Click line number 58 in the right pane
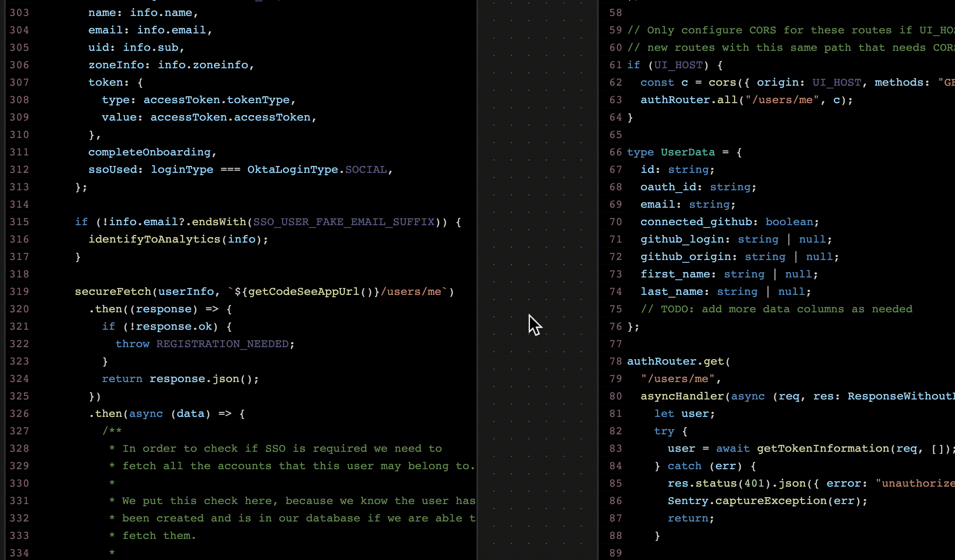This screenshot has height=560, width=955. [616, 12]
